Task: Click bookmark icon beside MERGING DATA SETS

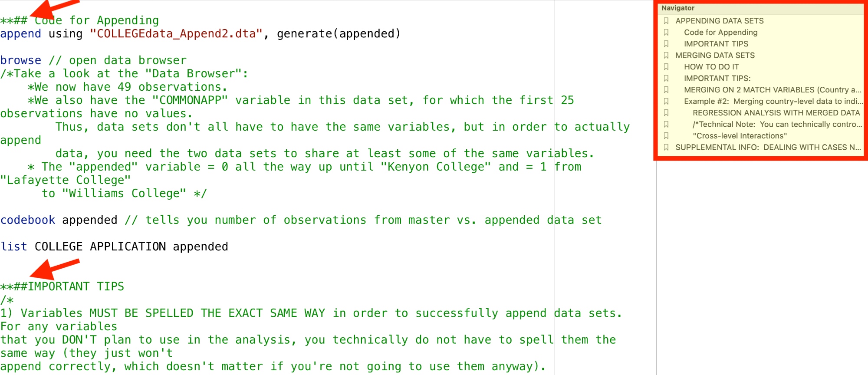Action: pyautogui.click(x=666, y=56)
